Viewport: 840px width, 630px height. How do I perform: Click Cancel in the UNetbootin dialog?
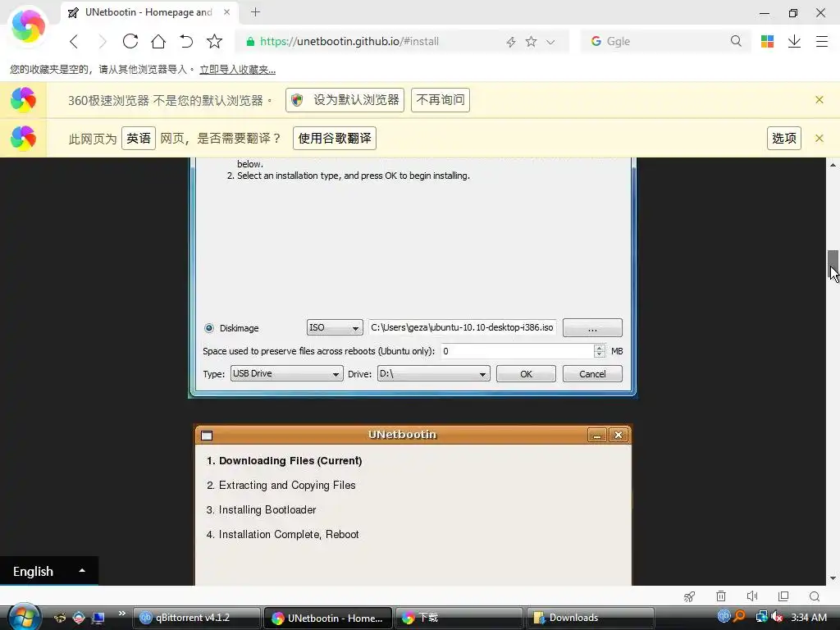click(592, 373)
